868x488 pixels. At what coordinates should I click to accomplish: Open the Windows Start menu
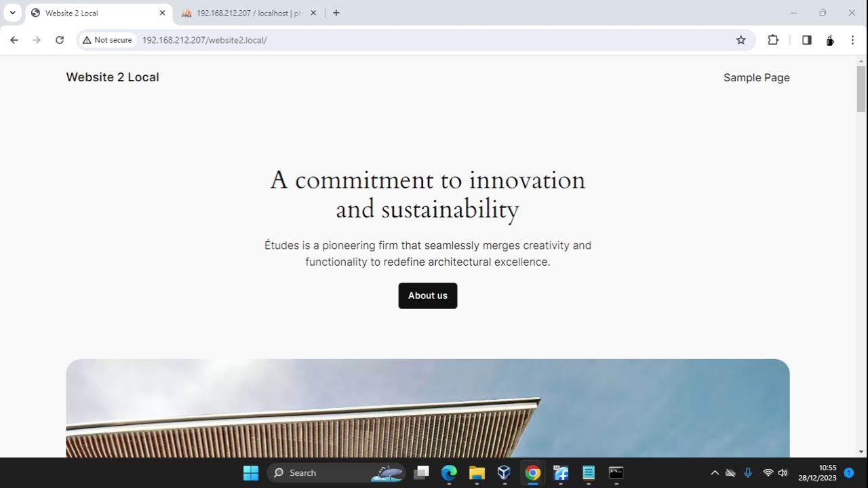251,472
